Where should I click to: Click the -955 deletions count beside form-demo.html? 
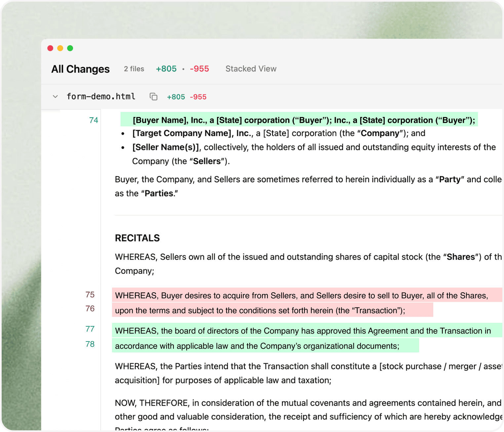point(198,97)
